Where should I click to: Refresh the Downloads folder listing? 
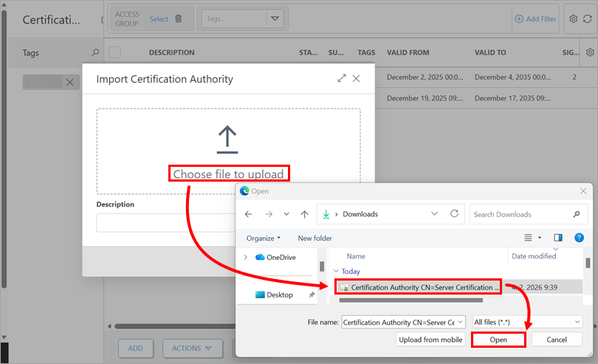coord(456,214)
